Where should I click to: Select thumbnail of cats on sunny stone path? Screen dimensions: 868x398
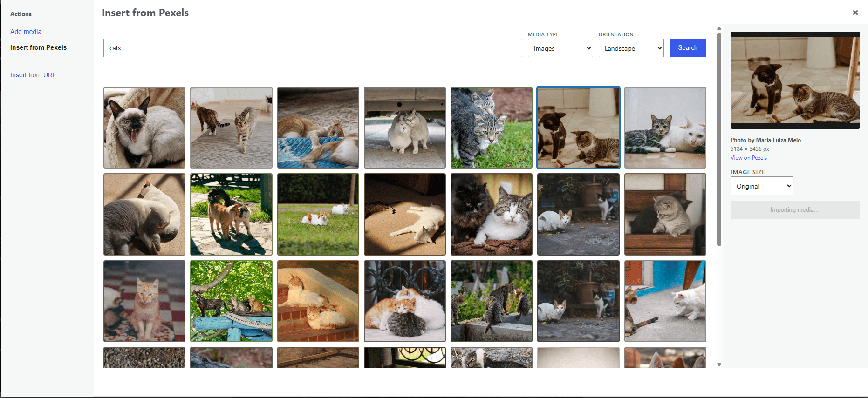coord(231,214)
